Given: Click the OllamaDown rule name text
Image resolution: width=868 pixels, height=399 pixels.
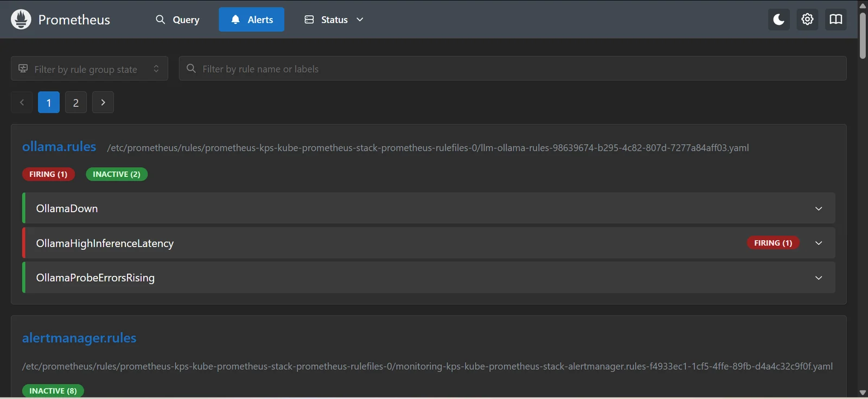Looking at the screenshot, I should click(67, 208).
